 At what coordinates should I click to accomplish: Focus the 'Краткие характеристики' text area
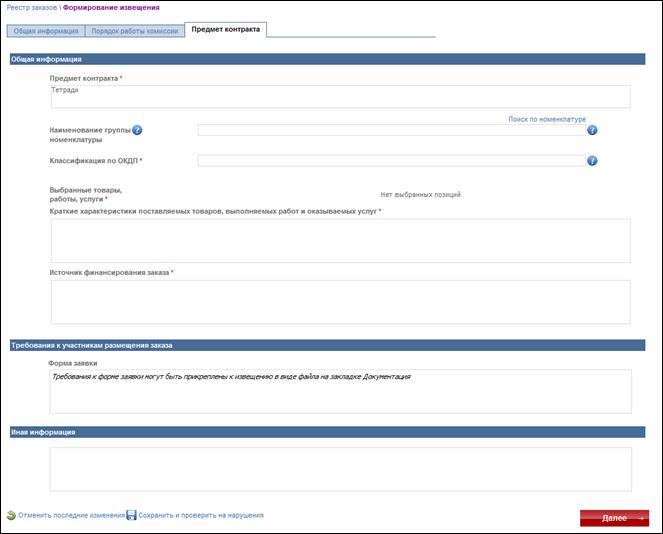coord(341,241)
